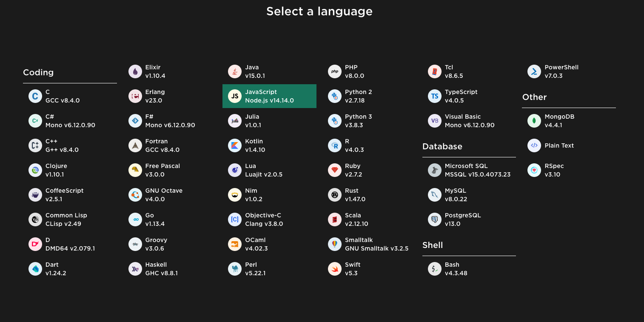Viewport: 644px width, 322px height.
Task: Choose the OCaml camel icon
Action: coord(235,244)
